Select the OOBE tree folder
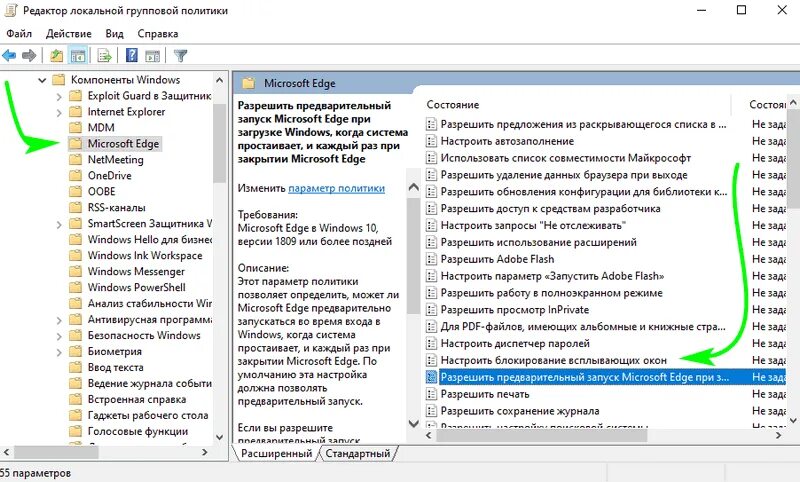 [x=102, y=191]
